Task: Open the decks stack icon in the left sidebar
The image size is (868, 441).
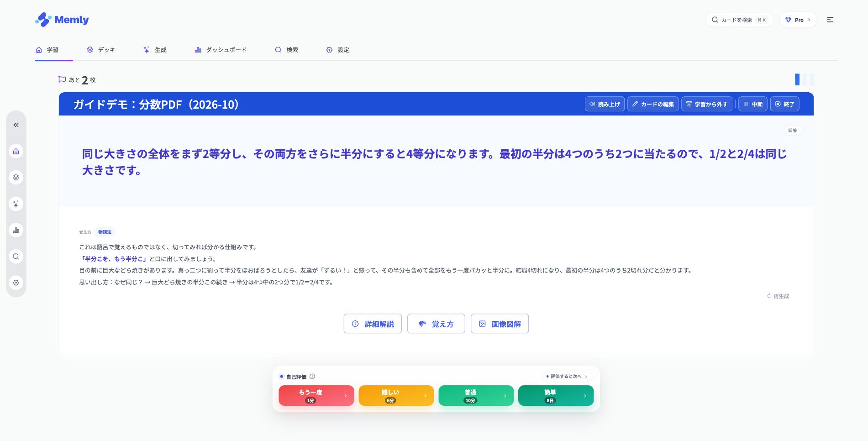Action: (16, 178)
